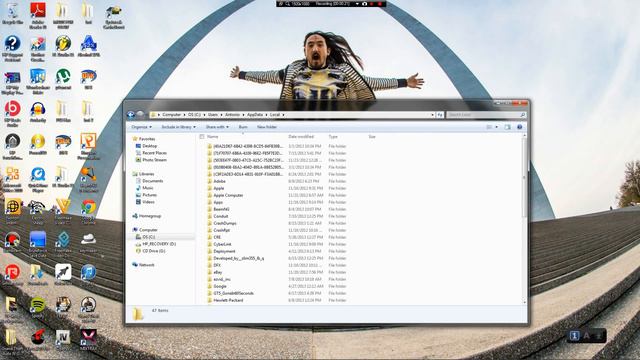
Task: Open the Explorer help question-mark icon
Action: [x=520, y=127]
